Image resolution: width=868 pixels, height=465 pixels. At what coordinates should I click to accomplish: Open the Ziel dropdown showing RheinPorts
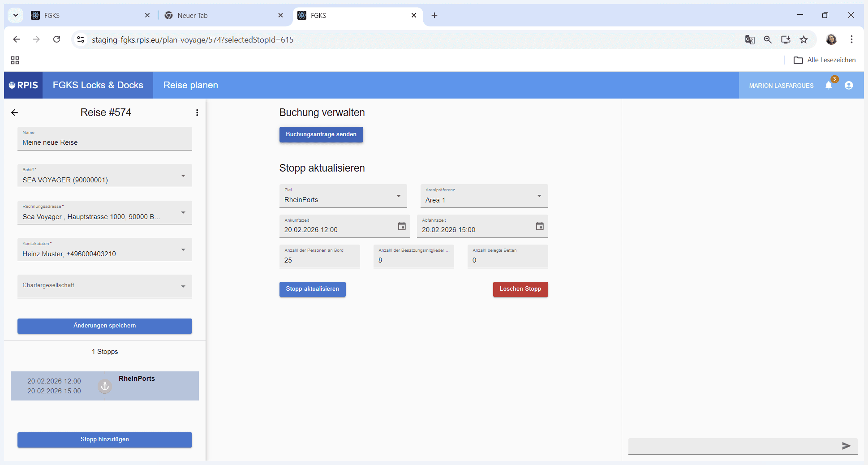343,196
